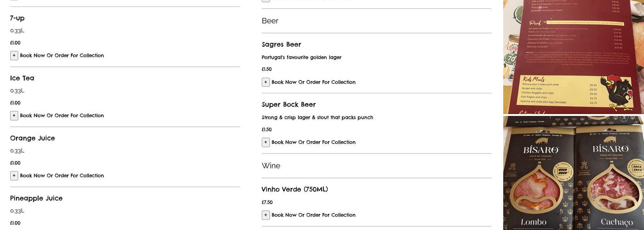Click the Vinho Verde (750ML) item title
644x230 pixels.
295,190
